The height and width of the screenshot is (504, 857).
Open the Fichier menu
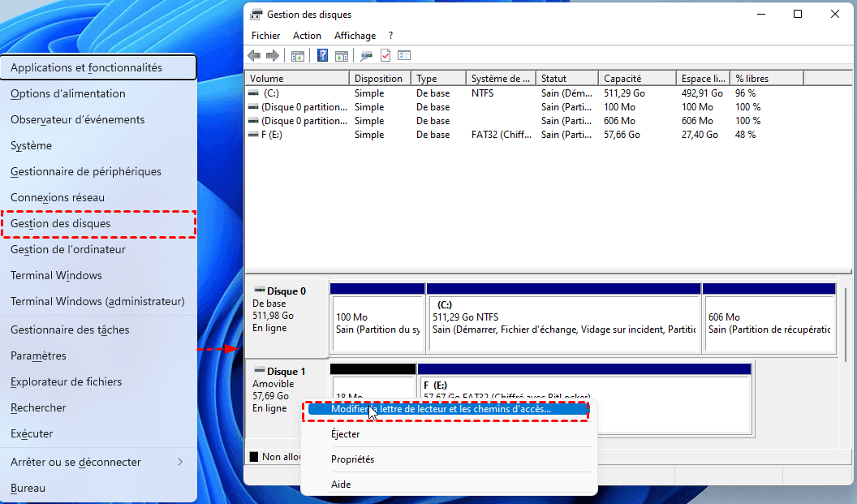point(265,36)
